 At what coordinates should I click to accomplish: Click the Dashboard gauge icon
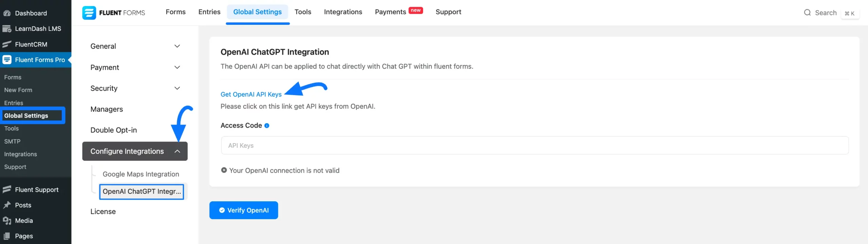click(7, 13)
